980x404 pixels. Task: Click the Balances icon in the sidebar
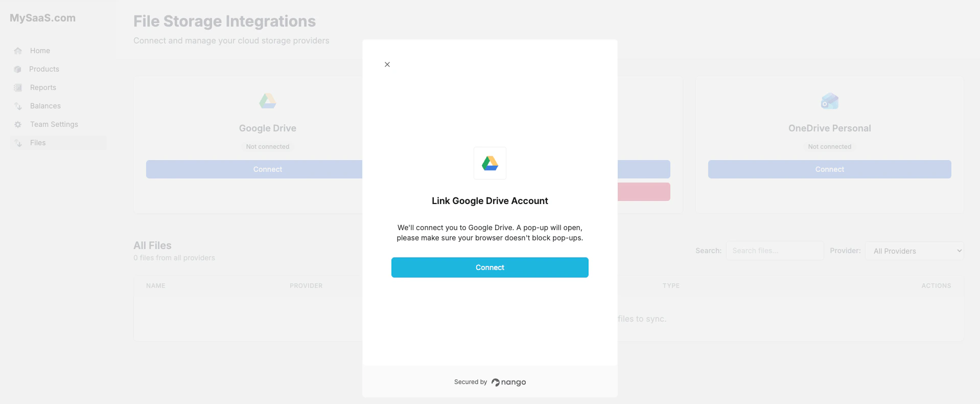(18, 106)
